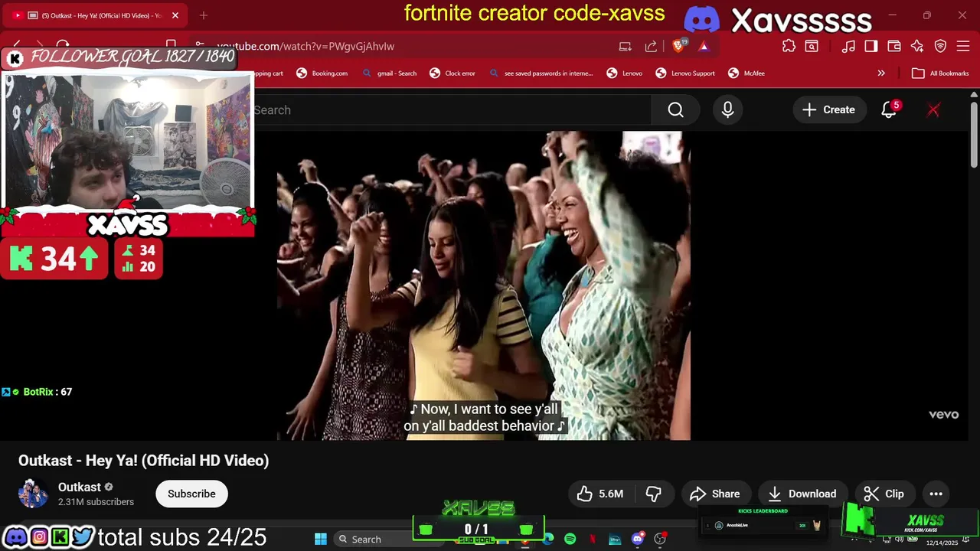
Task: Click the 2.31M subscribers text
Action: (96, 502)
